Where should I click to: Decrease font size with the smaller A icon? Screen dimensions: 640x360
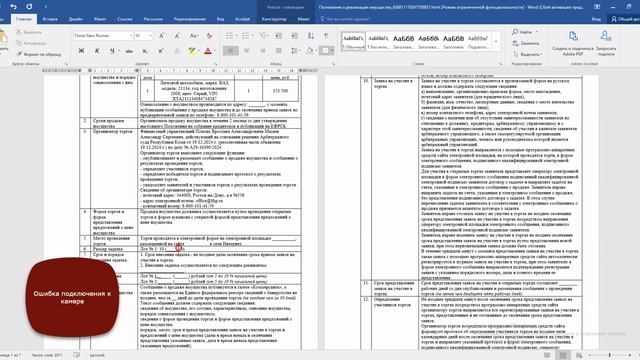[x=177, y=36]
